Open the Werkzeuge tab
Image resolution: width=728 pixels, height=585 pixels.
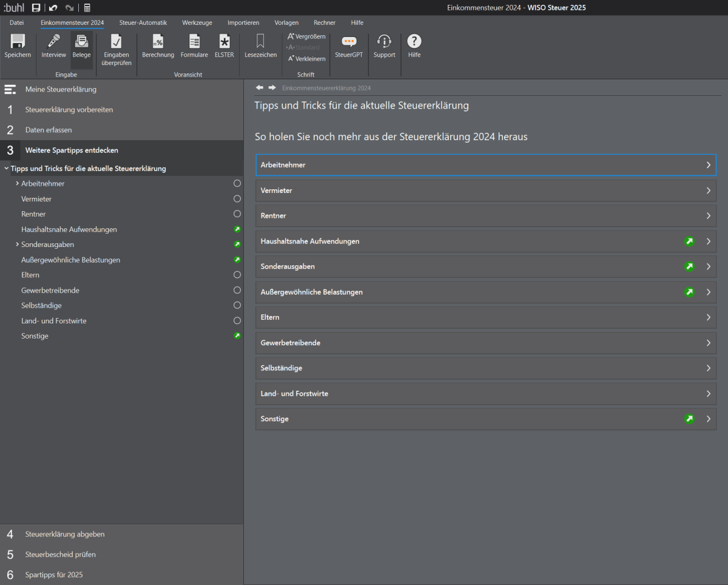coord(197,22)
